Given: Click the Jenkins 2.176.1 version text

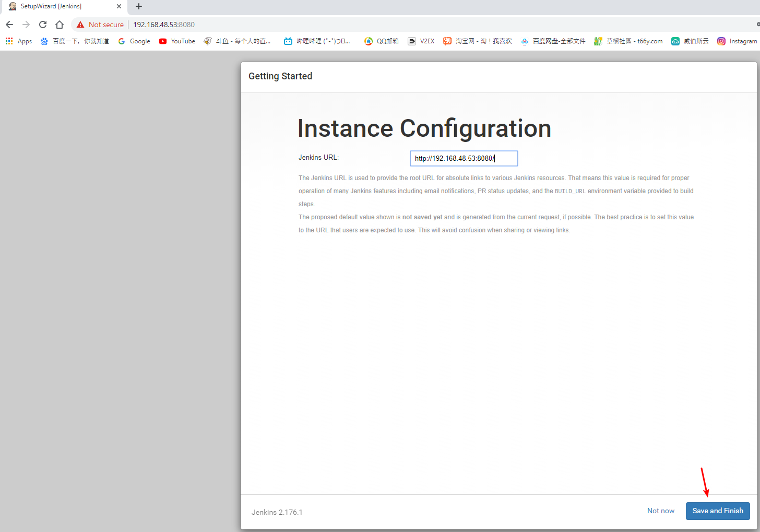Looking at the screenshot, I should coord(277,512).
